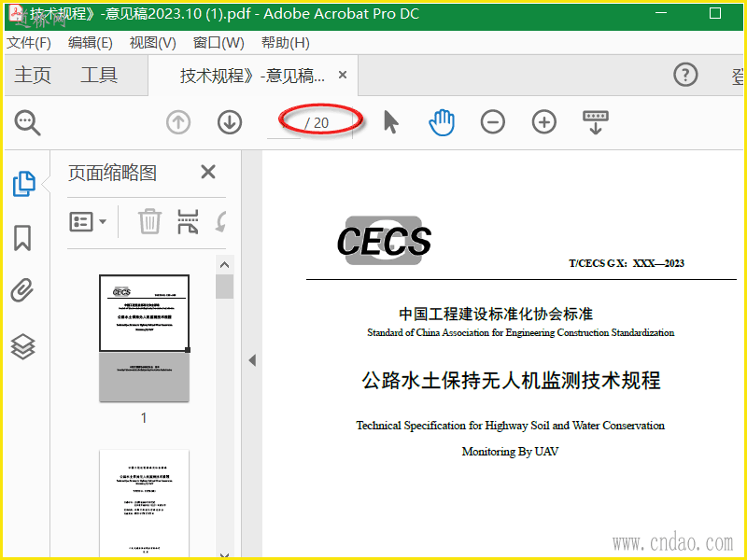Open the scrolling page display options icon
The height and width of the screenshot is (560, 747).
(x=596, y=122)
